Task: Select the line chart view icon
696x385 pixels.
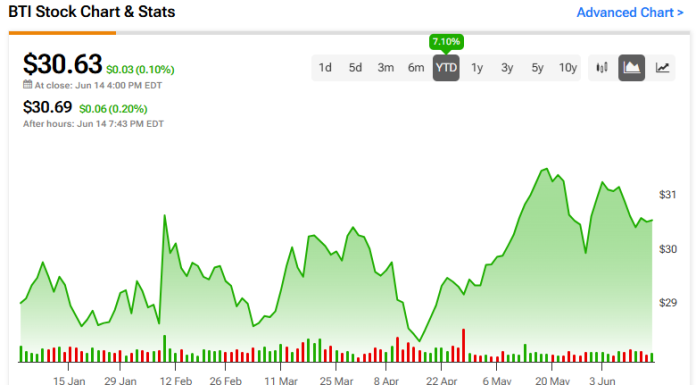Action: pos(662,67)
